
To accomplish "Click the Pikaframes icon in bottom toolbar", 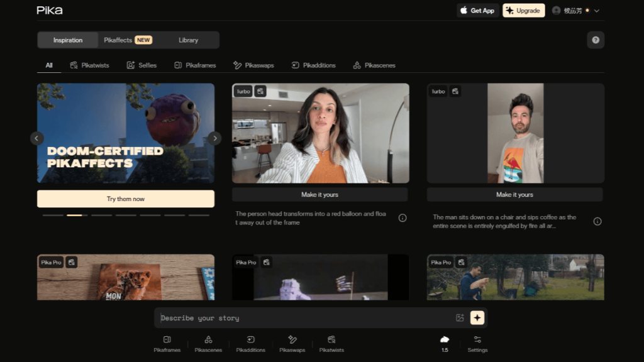I will tap(167, 340).
